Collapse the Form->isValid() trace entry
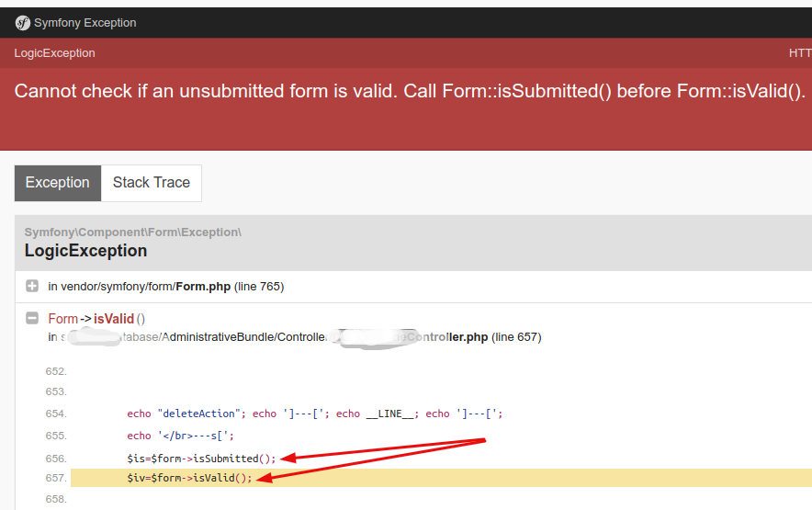This screenshot has width=812, height=510. (x=32, y=318)
